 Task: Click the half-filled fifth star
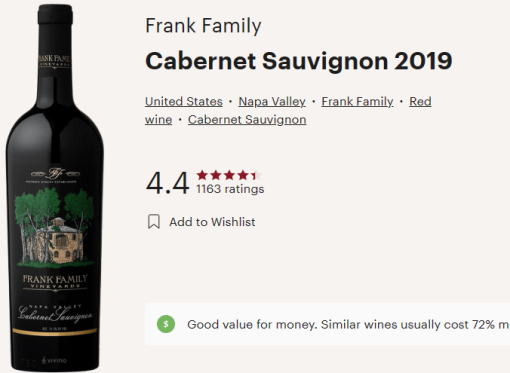click(x=256, y=175)
